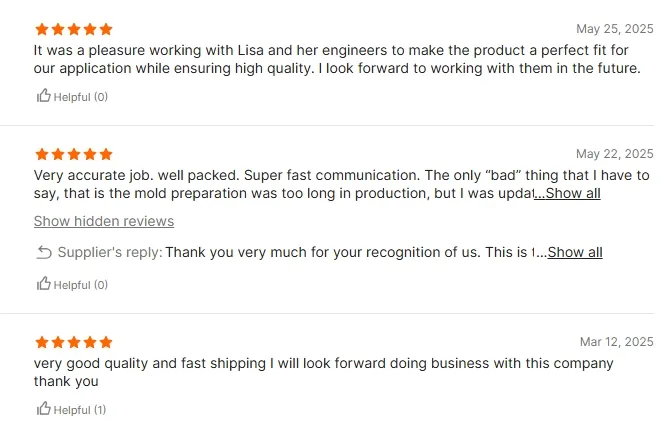This screenshot has height=426, width=663.
Task: Click the "Supplier's reply:" label
Action: pos(110,253)
